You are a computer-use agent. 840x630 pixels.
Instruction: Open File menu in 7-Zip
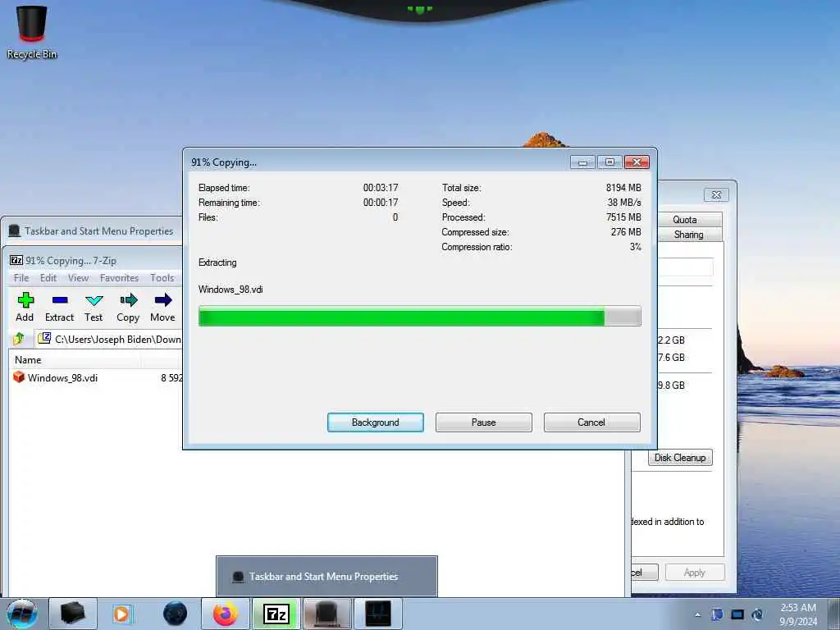[21, 277]
